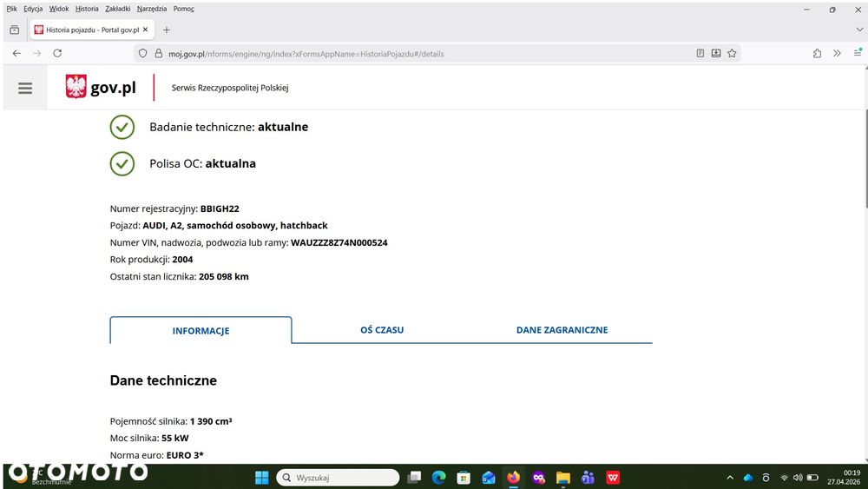Open a new browser tab
Screen dimensions: 868x489
point(167,30)
